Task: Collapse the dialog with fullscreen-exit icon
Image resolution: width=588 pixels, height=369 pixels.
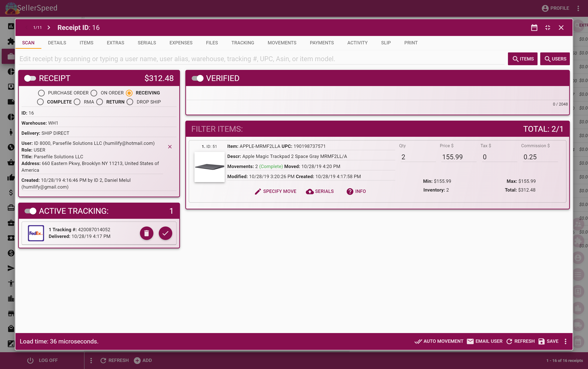Action: (x=547, y=28)
